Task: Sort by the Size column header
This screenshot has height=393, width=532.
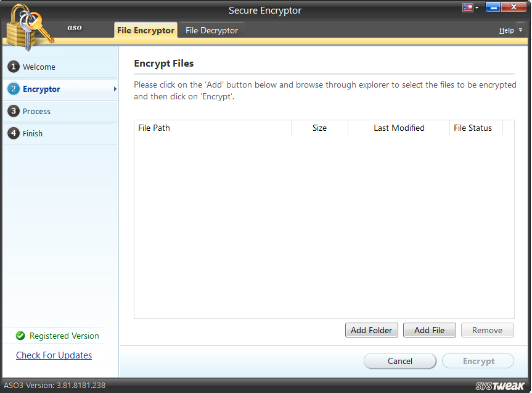Action: (x=319, y=128)
